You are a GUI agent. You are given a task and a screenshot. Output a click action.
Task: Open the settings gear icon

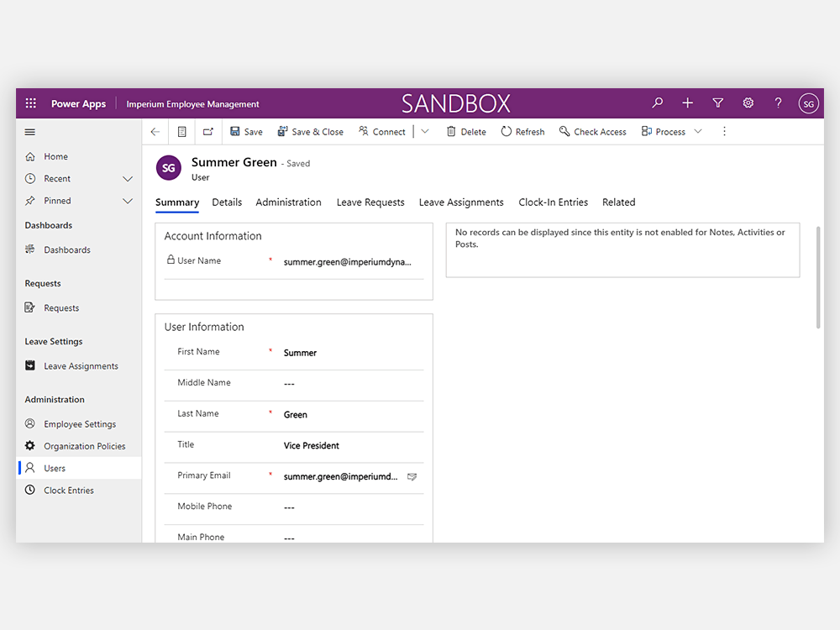(x=748, y=102)
